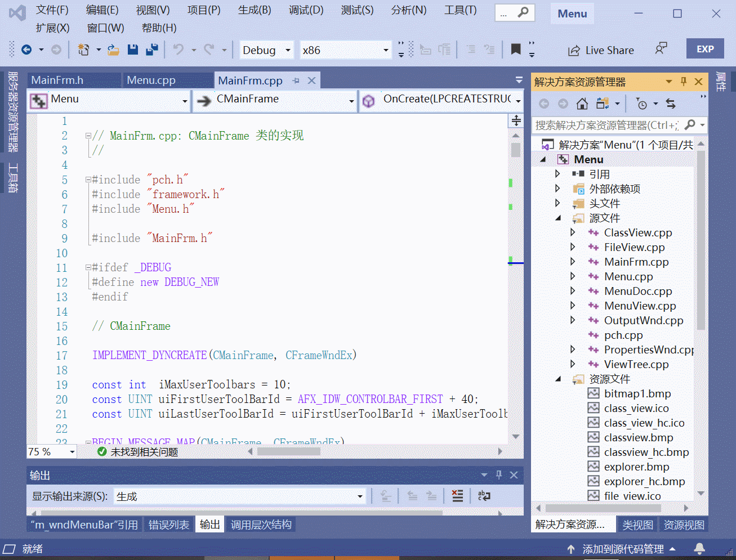The image size is (736, 560).
Task: Click the split editor icon above scrollbar
Action: [x=516, y=120]
